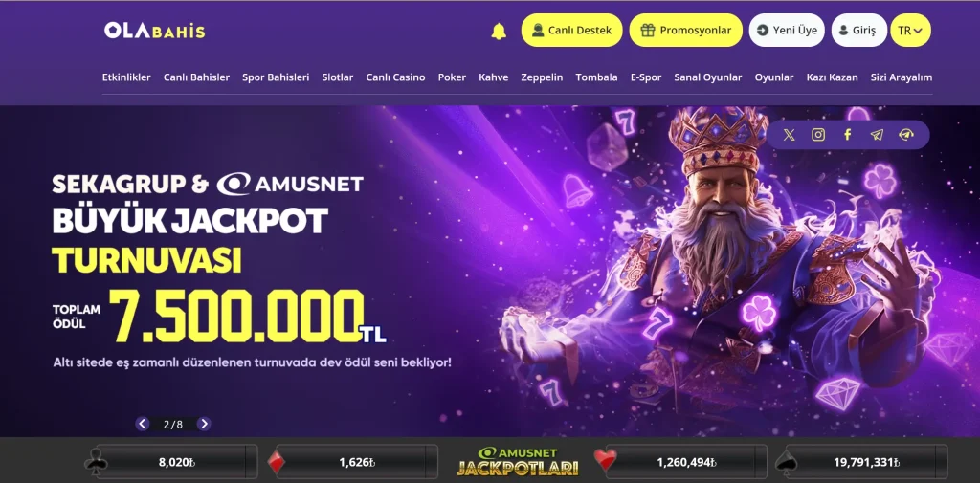Screen dimensions: 980x483
Task: Expand the TR language dropdown
Action: pos(910,30)
